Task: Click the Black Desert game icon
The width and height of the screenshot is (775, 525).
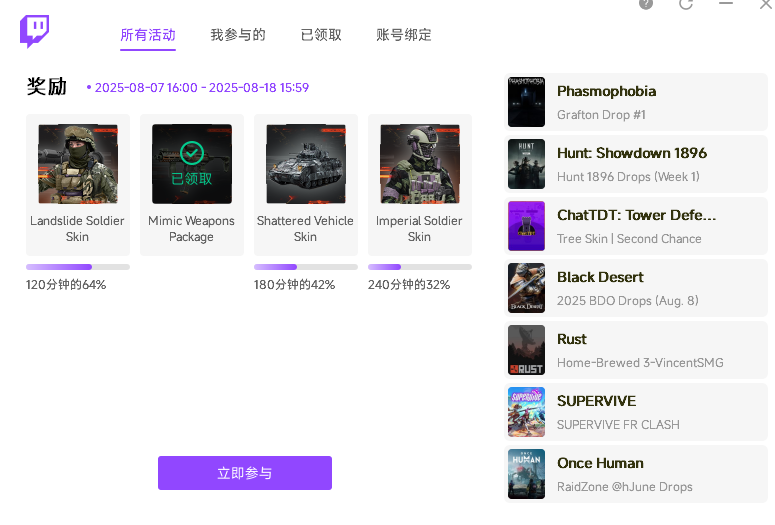Action: pos(526,288)
